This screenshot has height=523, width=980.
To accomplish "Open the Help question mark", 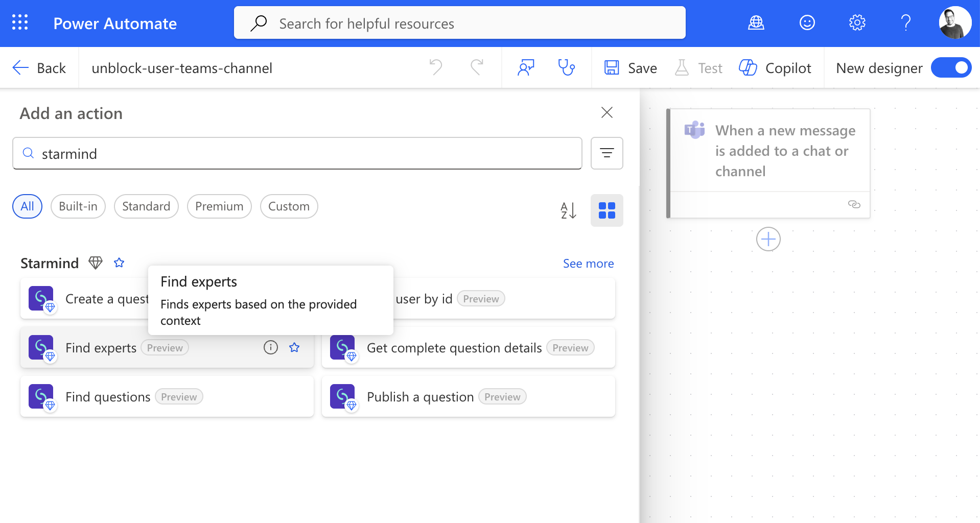I will [x=906, y=23].
